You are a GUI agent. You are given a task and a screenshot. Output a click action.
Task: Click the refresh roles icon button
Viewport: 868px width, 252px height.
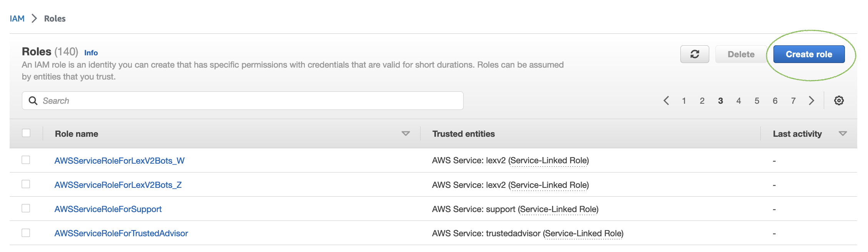(695, 54)
